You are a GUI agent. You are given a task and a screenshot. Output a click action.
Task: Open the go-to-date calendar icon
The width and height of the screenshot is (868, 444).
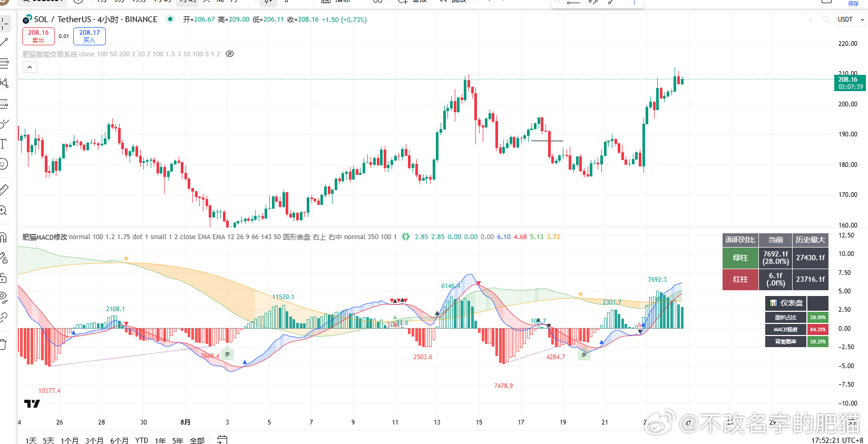[222, 439]
